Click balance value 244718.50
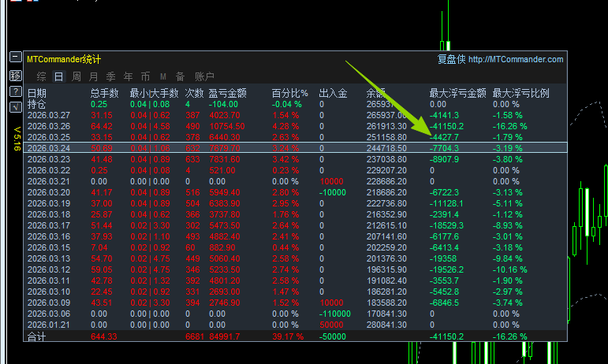Viewport: 608px width, 364px height. pos(386,148)
